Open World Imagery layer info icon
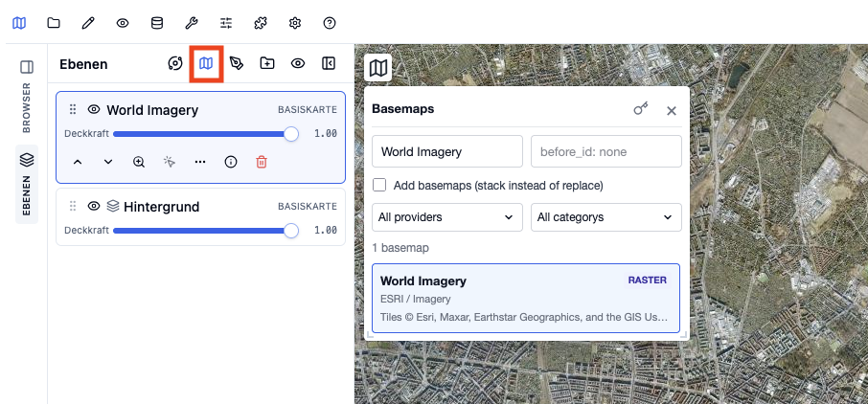Viewport: 868px width, 404px height. 231,162
